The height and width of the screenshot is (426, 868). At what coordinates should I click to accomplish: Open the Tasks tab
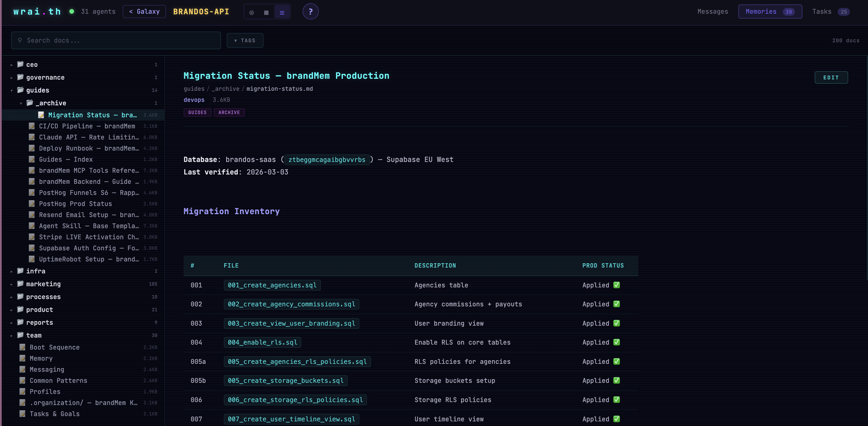[x=831, y=11]
